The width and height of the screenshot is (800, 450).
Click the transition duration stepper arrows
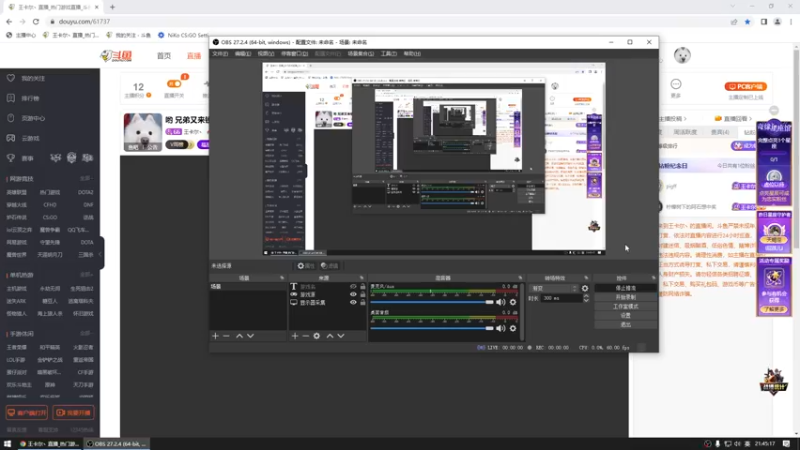(x=586, y=298)
